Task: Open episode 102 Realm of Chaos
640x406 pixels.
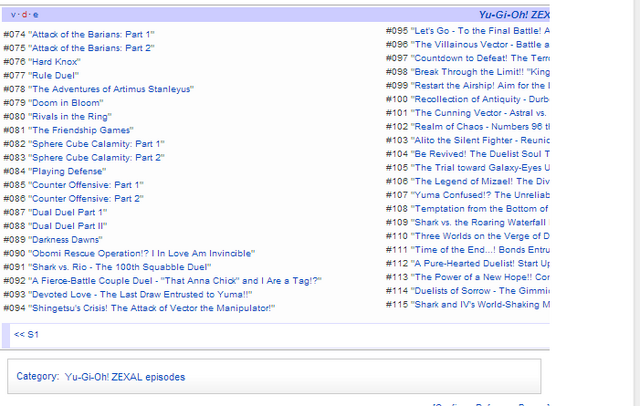Action: (480, 126)
